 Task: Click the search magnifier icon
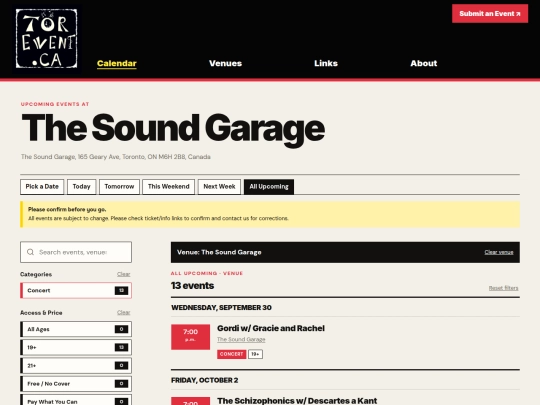coord(30,252)
